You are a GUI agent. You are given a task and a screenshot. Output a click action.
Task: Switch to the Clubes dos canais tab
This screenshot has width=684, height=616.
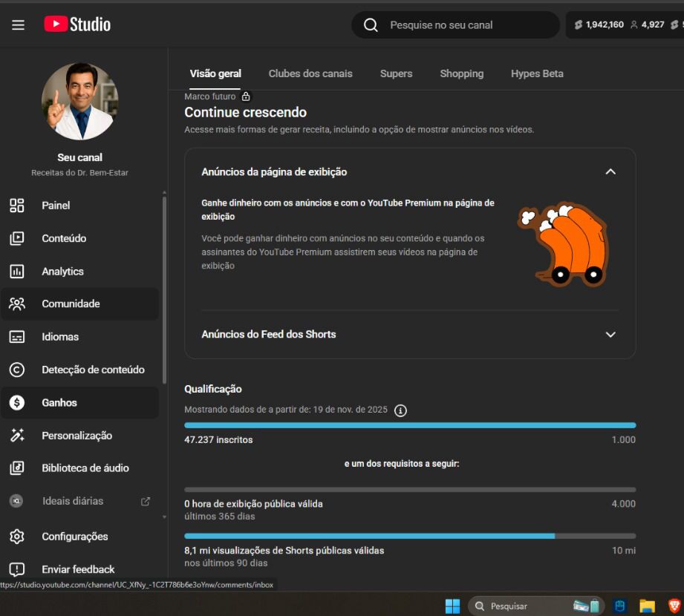(x=310, y=73)
